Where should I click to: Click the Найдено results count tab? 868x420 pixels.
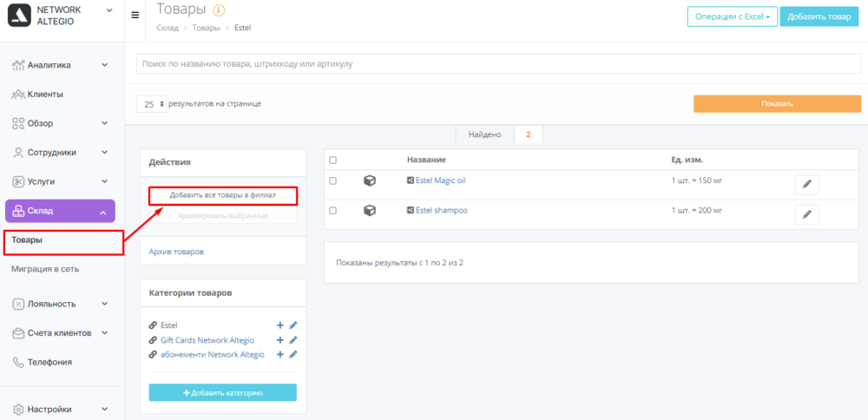499,135
